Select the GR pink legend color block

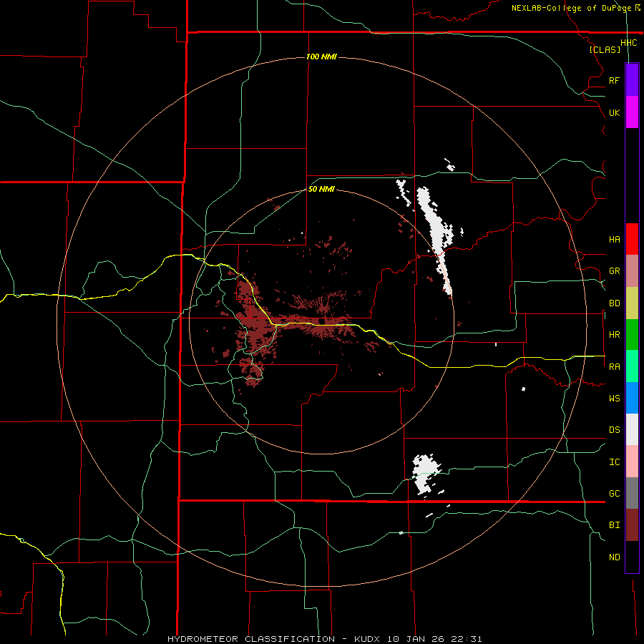click(x=632, y=271)
